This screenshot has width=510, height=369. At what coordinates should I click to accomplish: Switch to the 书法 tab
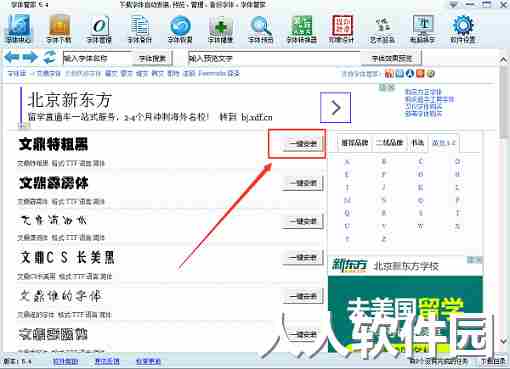click(x=418, y=143)
